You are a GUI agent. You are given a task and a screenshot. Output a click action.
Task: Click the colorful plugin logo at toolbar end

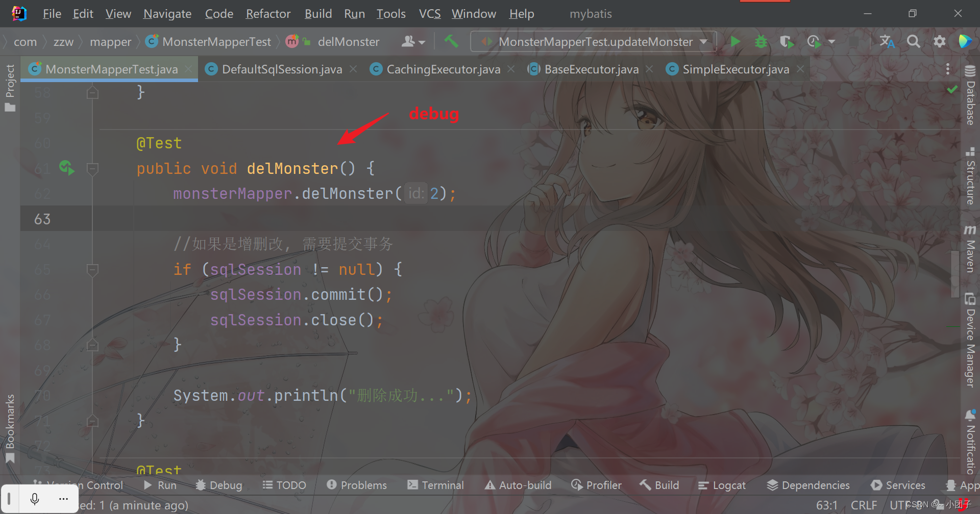pos(965,42)
